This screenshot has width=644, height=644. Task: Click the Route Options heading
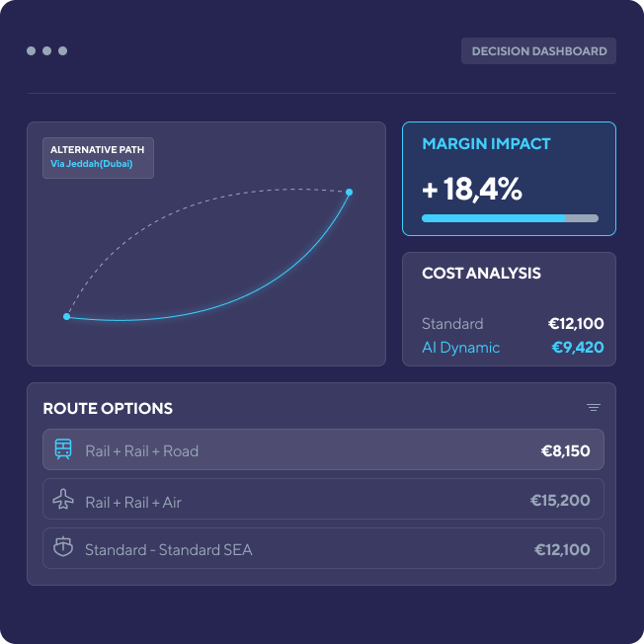pyautogui.click(x=108, y=409)
